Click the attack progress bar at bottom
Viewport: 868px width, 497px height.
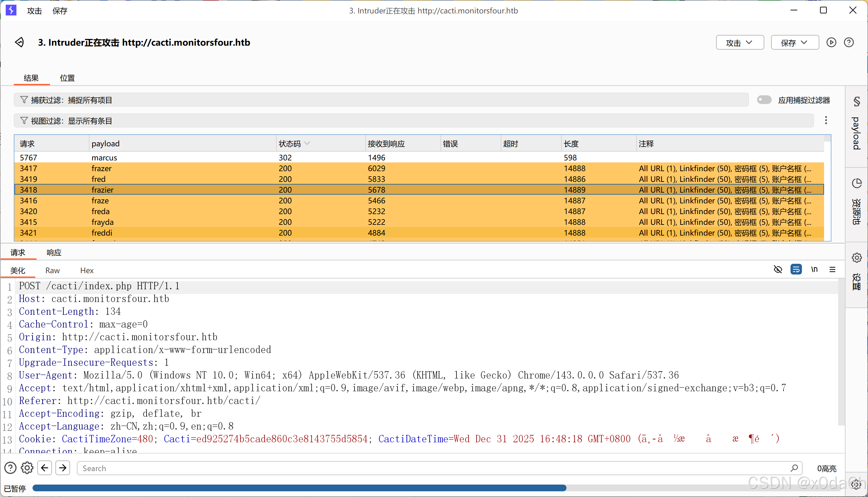(x=299, y=488)
